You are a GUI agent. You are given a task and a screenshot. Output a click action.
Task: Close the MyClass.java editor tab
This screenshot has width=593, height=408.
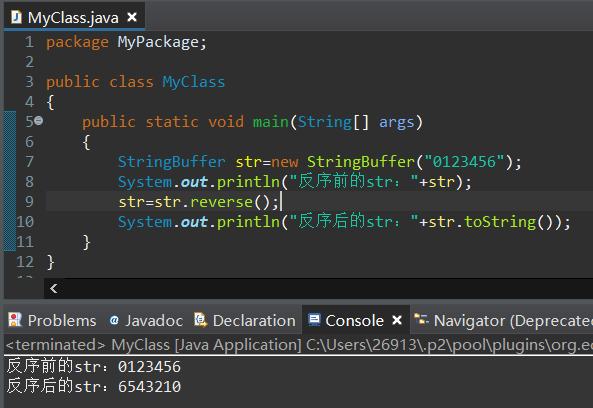click(132, 17)
